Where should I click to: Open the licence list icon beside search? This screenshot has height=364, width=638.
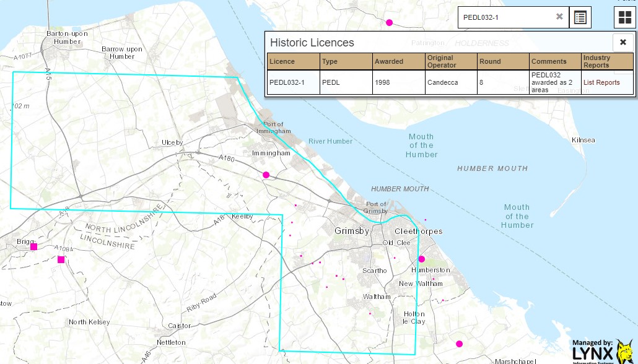pos(580,17)
